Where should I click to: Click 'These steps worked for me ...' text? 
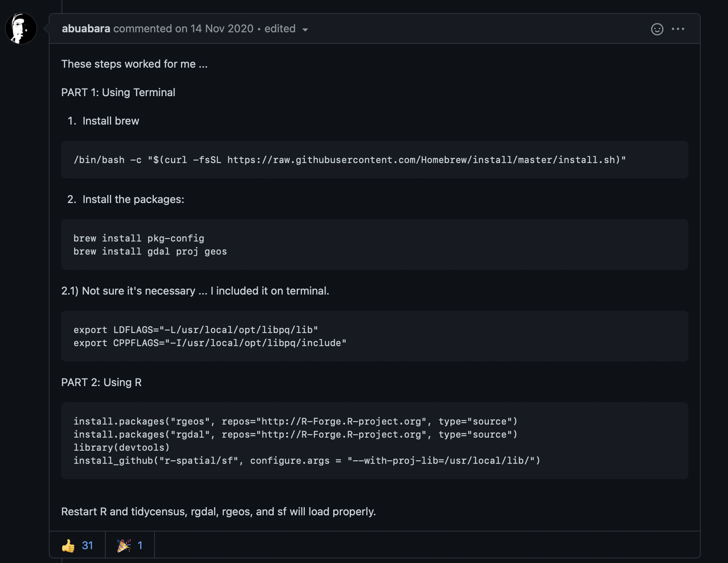tap(135, 64)
